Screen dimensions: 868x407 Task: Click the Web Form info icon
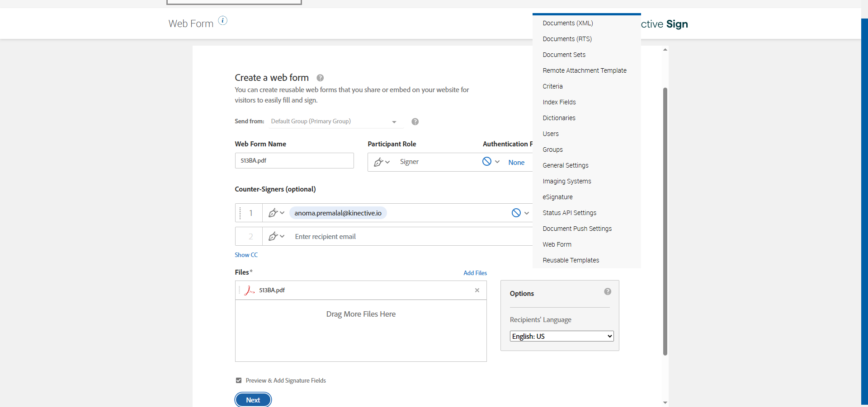[223, 20]
